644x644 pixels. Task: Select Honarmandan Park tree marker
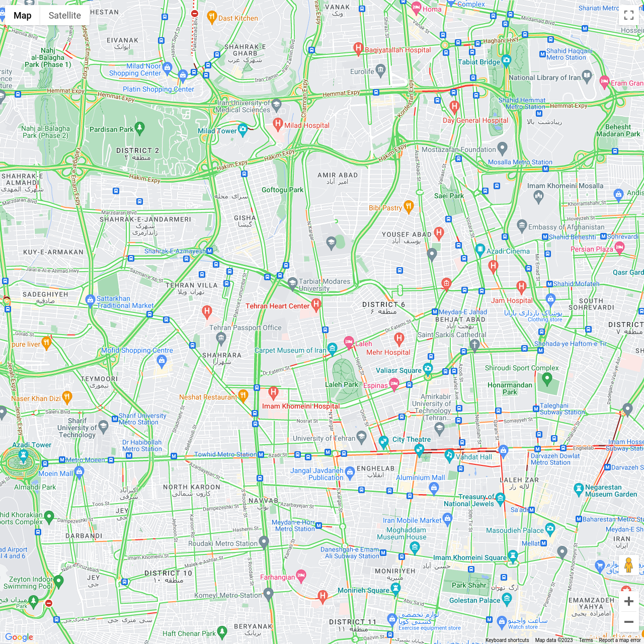547,380
